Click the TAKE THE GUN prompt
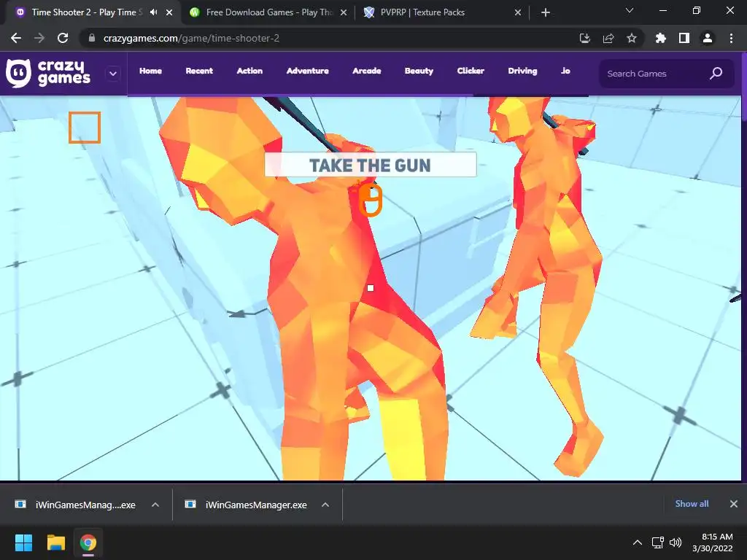This screenshot has height=560, width=747. tap(370, 165)
